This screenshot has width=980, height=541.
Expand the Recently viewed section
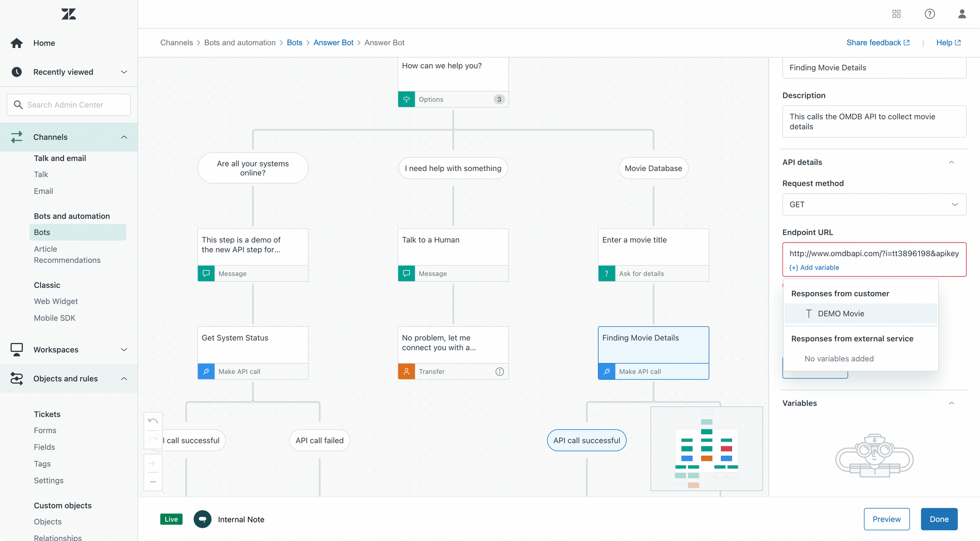pyautogui.click(x=124, y=72)
